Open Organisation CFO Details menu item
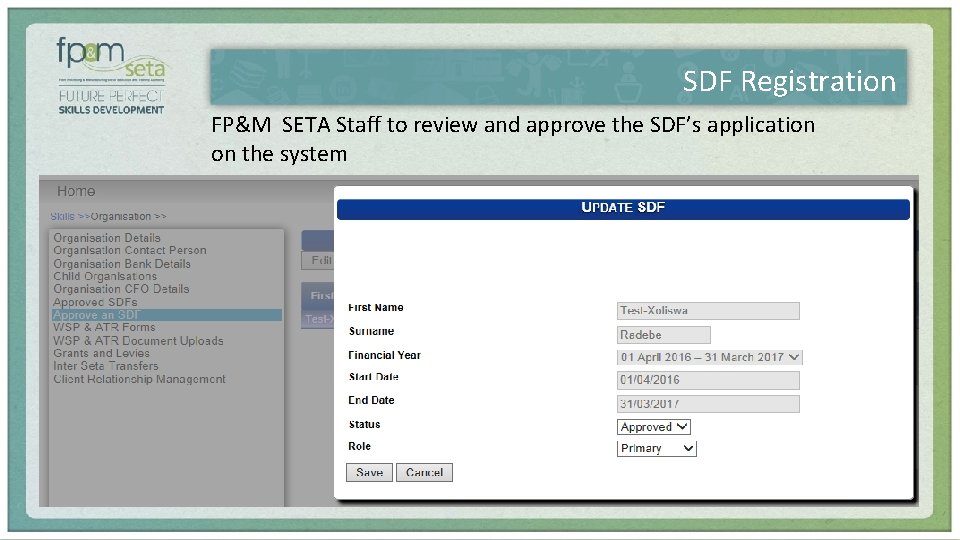Image resolution: width=960 pixels, height=540 pixels. coord(121,289)
